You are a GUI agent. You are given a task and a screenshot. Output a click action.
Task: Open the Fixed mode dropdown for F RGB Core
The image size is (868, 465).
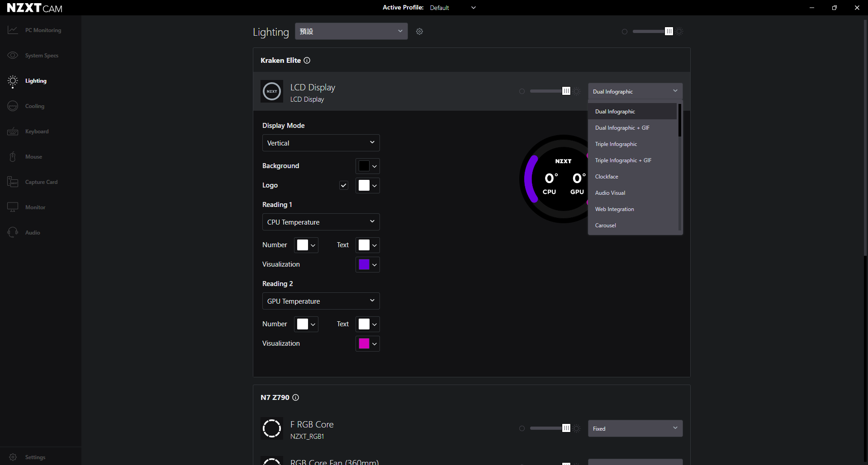635,428
